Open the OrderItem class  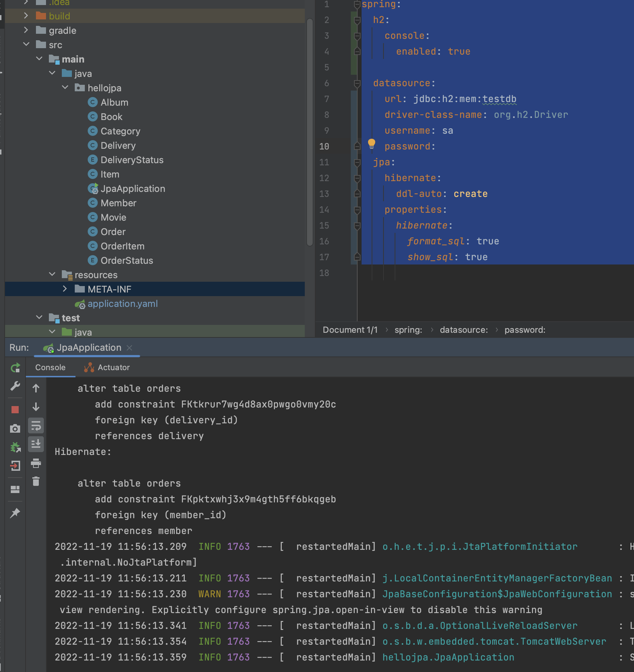click(x=122, y=246)
